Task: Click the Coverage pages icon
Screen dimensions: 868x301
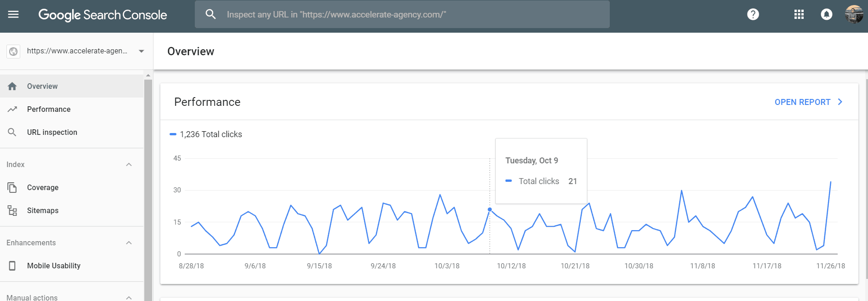Action: coord(12,187)
